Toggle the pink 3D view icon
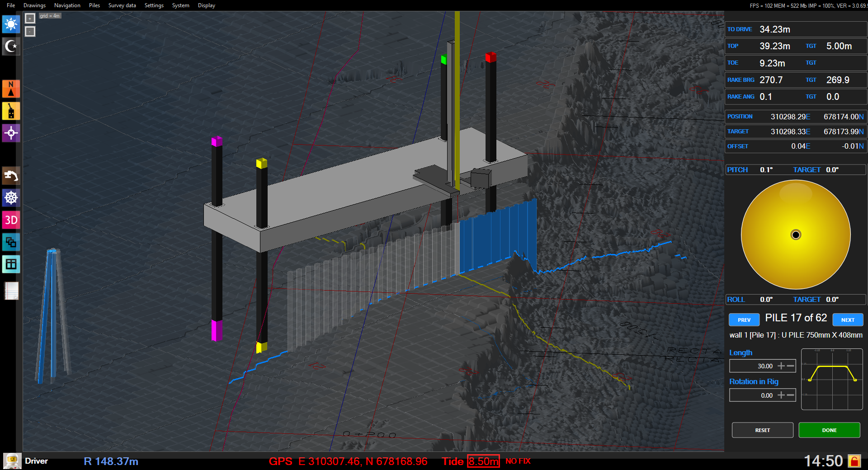The width and height of the screenshot is (868, 470). point(11,220)
